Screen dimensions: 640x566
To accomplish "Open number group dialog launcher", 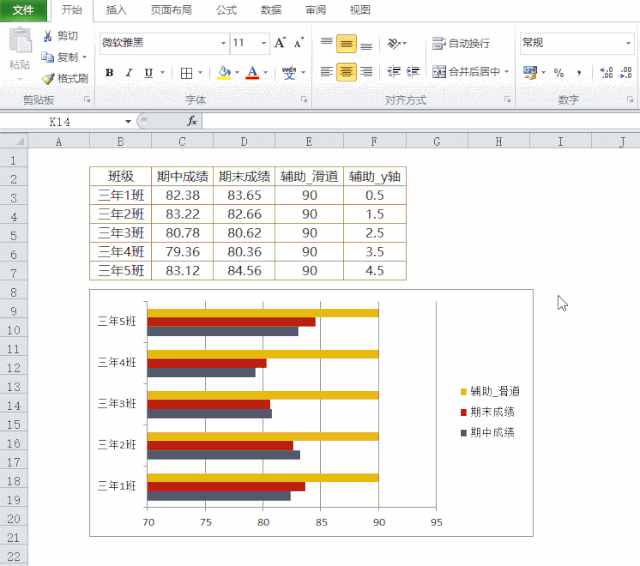I will pos(630,99).
